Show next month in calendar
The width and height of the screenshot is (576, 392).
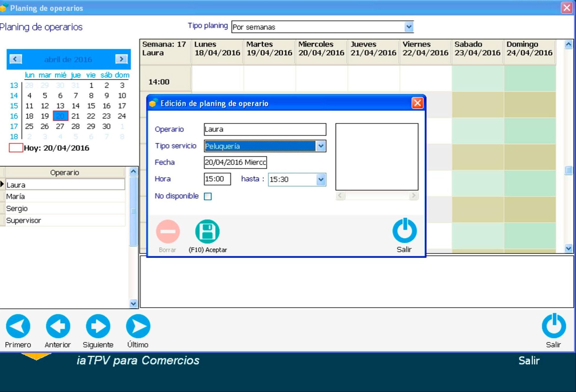(x=121, y=59)
